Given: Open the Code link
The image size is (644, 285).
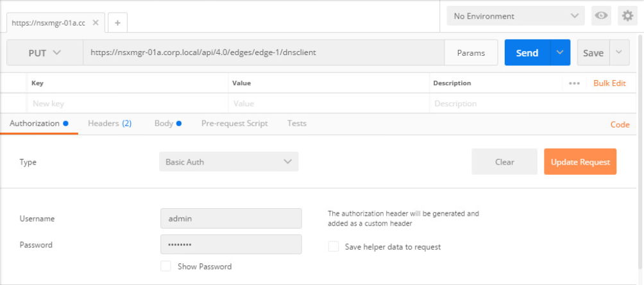Looking at the screenshot, I should [620, 125].
